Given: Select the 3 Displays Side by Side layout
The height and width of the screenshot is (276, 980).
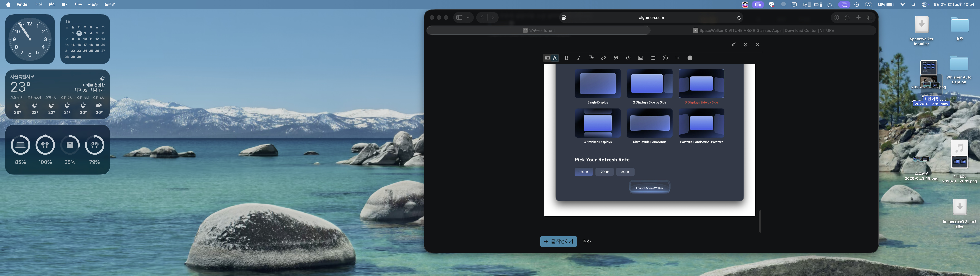Looking at the screenshot, I should pos(701,83).
